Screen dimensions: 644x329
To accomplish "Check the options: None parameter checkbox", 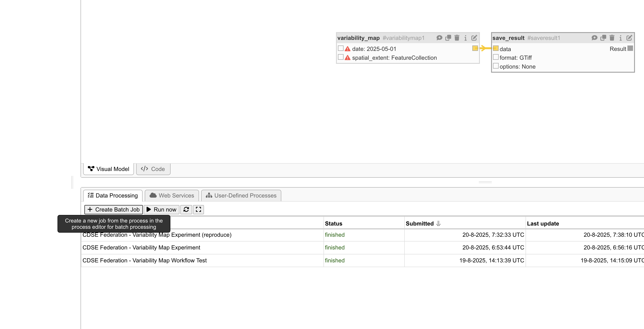I will pyautogui.click(x=496, y=66).
